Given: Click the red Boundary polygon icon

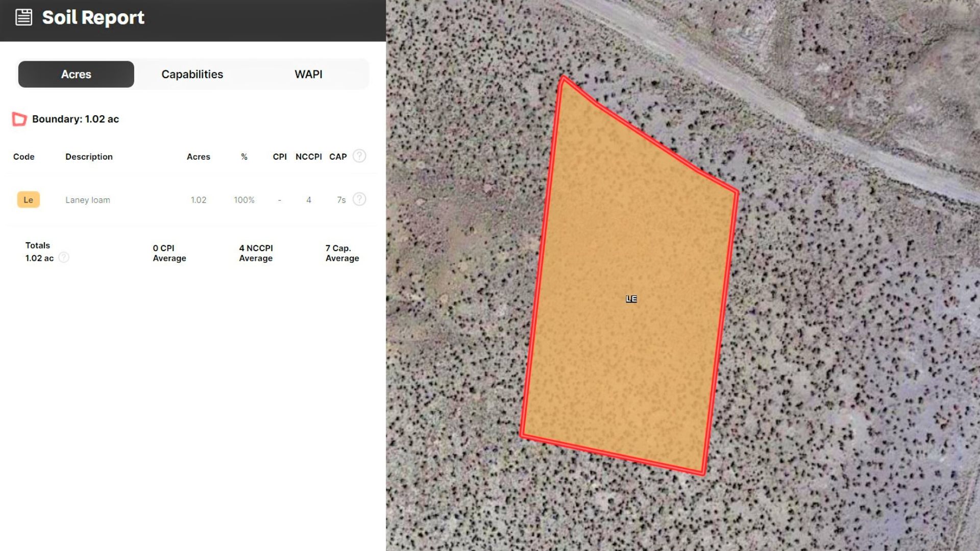Looking at the screenshot, I should pos(19,119).
